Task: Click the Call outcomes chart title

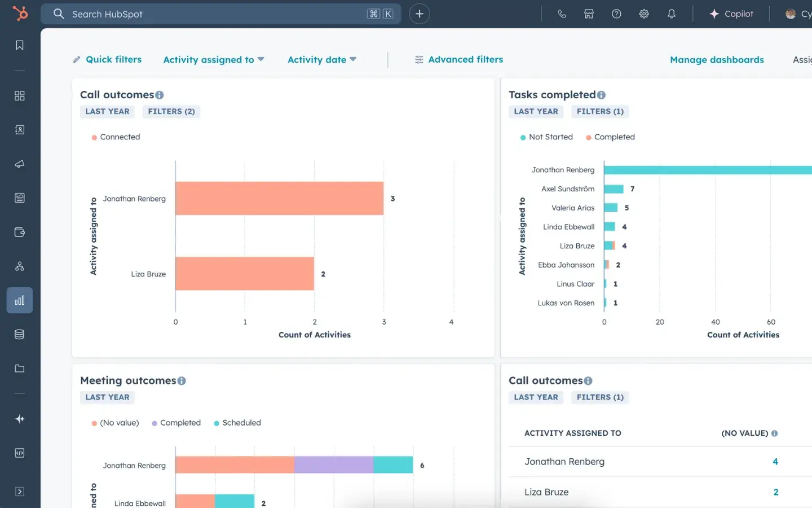Action: [117, 95]
